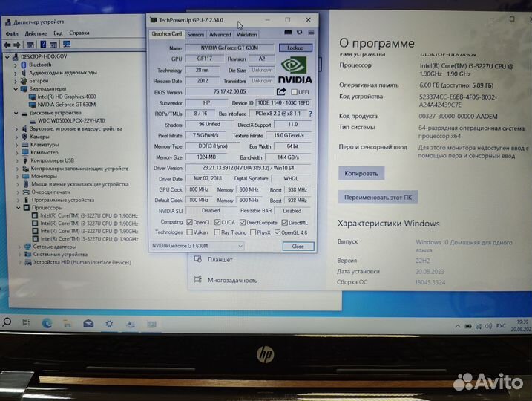Click Device Manager forward arrow
The width and height of the screenshot is (532, 401).
17,45
